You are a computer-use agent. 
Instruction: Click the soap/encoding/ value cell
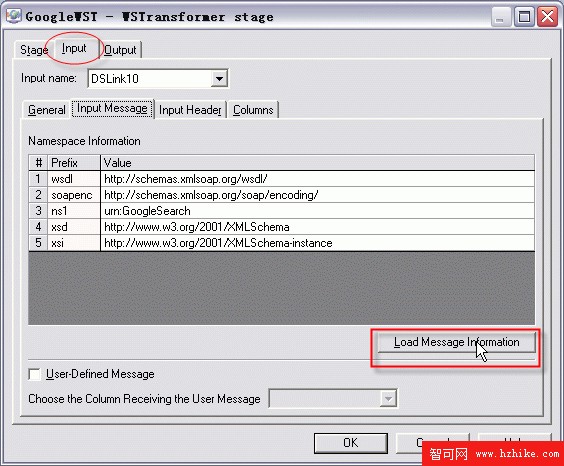tap(318, 195)
